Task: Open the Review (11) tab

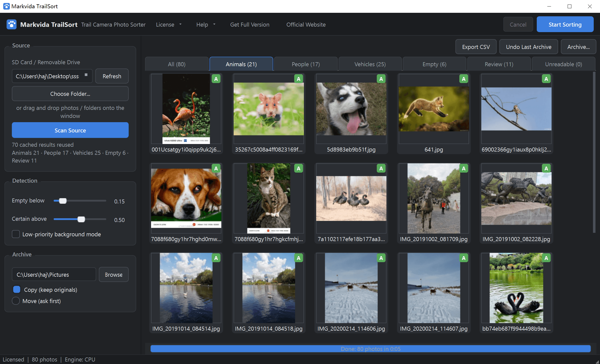Action: (499, 64)
